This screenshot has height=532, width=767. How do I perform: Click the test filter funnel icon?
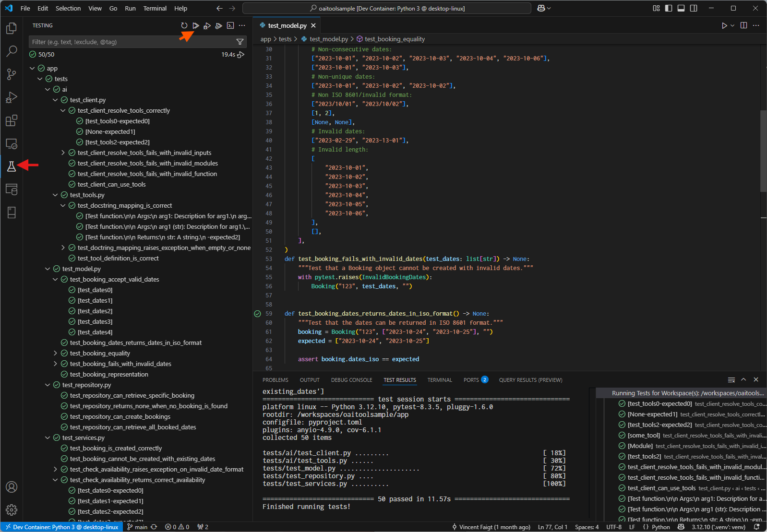[x=240, y=42]
